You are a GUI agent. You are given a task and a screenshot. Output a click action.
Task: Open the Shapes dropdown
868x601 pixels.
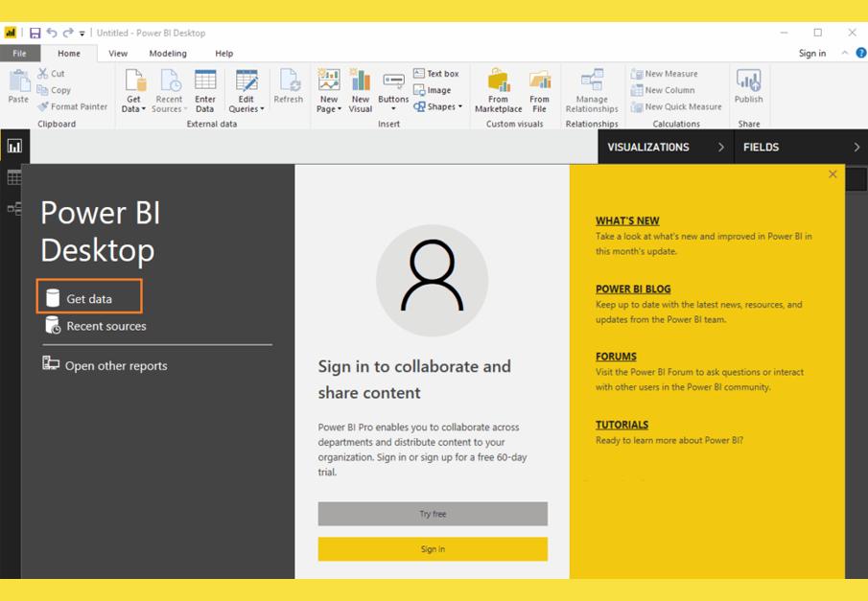tap(438, 106)
